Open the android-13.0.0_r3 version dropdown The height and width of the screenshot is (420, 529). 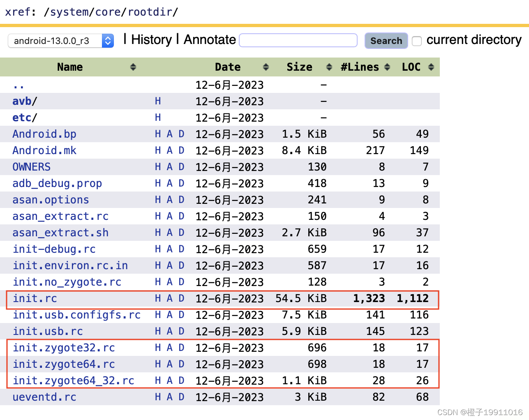click(x=61, y=41)
